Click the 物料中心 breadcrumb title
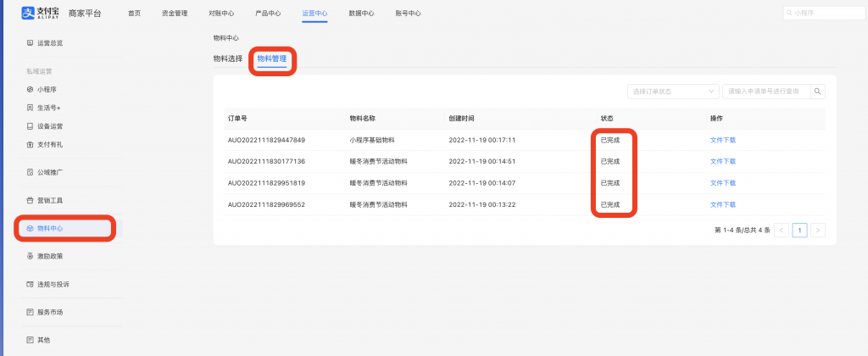 pyautogui.click(x=225, y=38)
